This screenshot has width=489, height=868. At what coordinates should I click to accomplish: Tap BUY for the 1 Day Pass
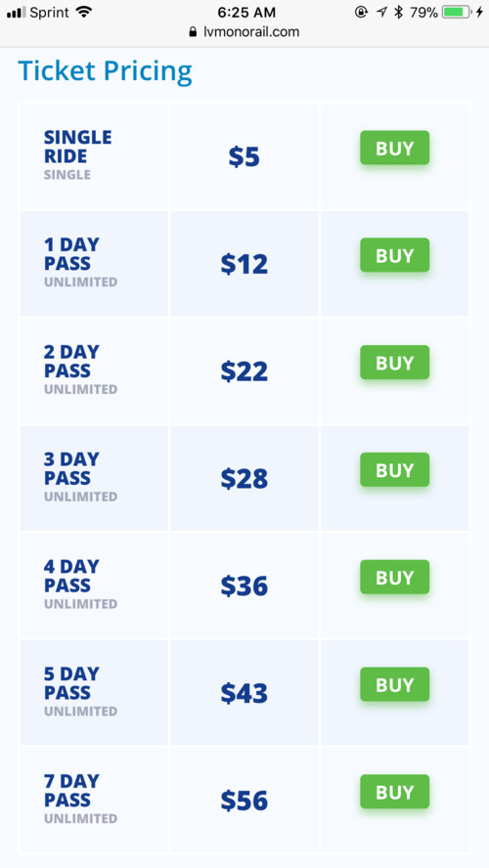pos(394,255)
